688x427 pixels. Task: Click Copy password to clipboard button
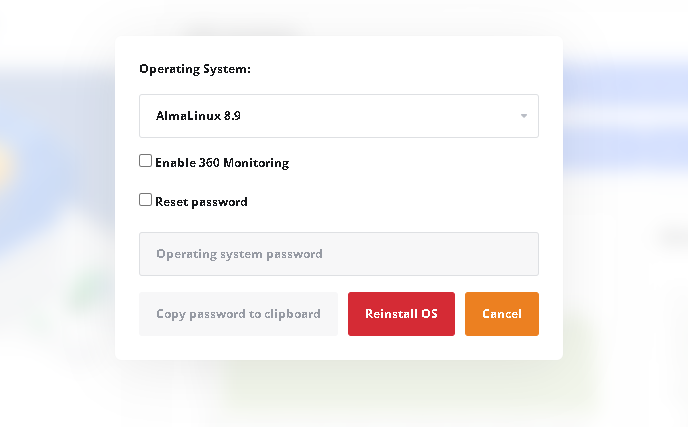coord(238,314)
